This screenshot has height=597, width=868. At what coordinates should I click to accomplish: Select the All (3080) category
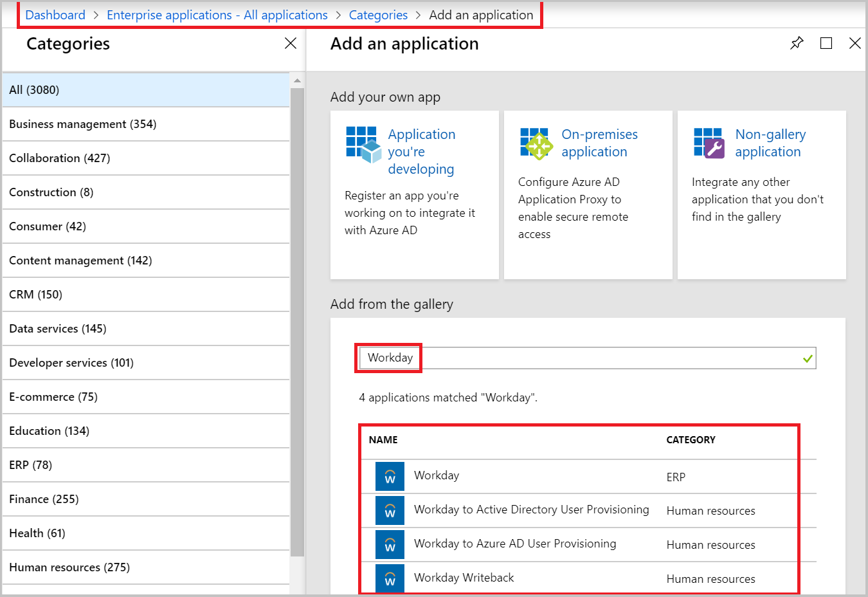(x=146, y=90)
